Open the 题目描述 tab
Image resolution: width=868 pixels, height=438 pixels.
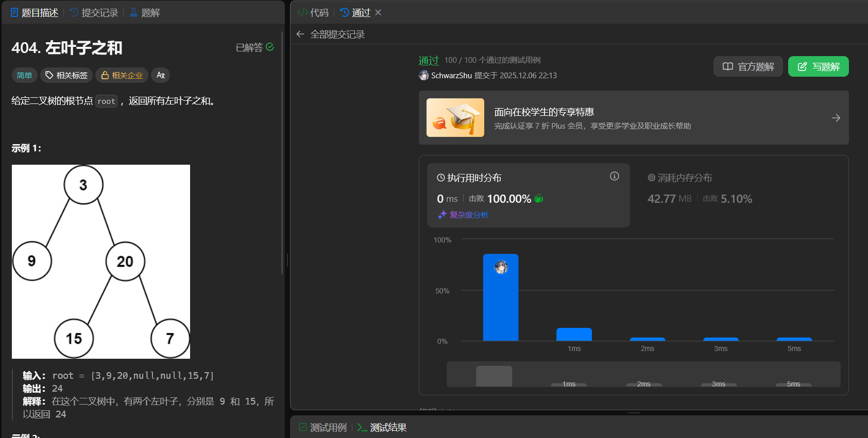tap(35, 12)
